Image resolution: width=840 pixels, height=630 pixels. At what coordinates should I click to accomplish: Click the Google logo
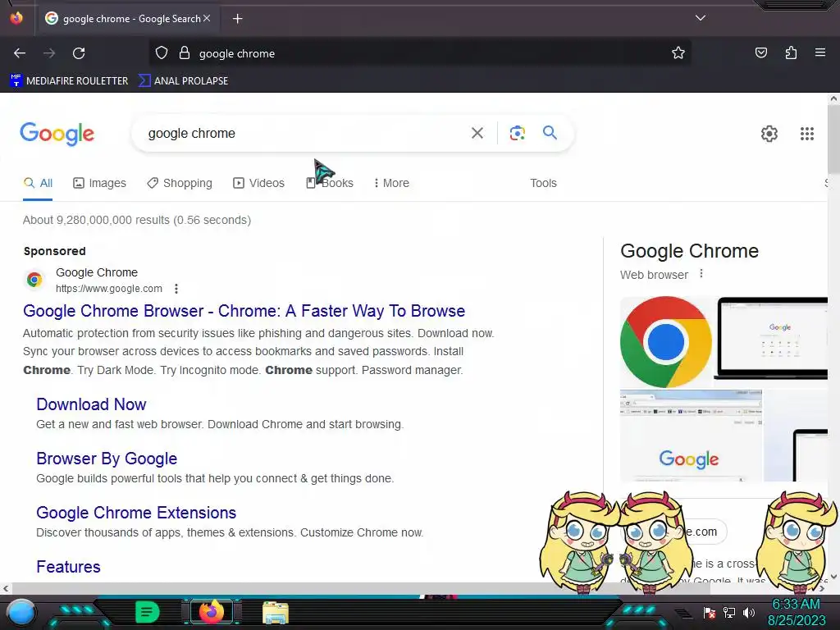(x=57, y=134)
